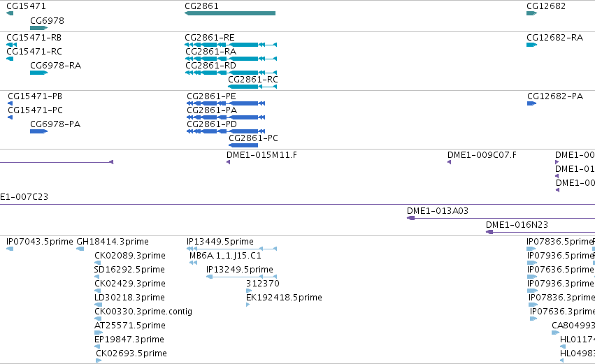595x364 pixels.
Task: Select the CG2861-PD protein label
Action: point(212,124)
